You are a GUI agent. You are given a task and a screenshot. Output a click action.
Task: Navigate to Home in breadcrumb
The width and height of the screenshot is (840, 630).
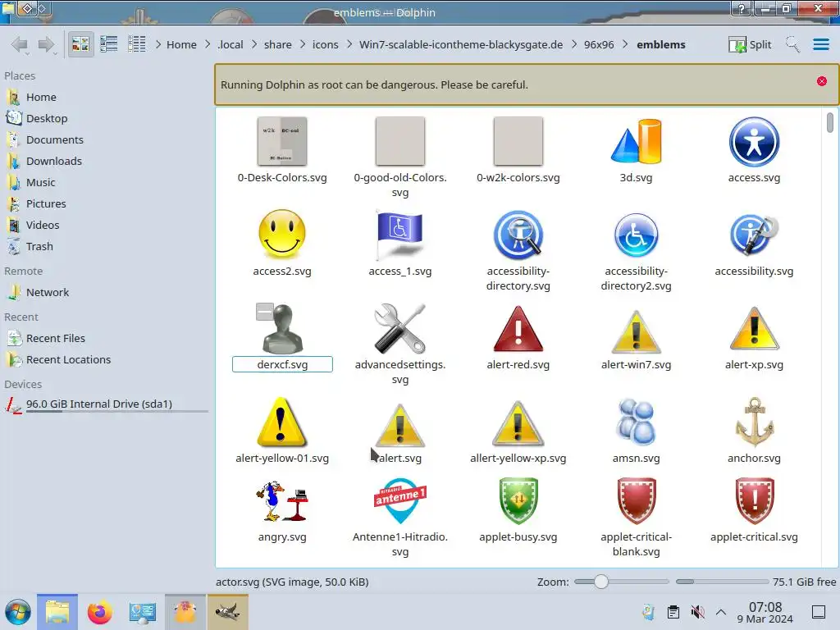[181, 44]
